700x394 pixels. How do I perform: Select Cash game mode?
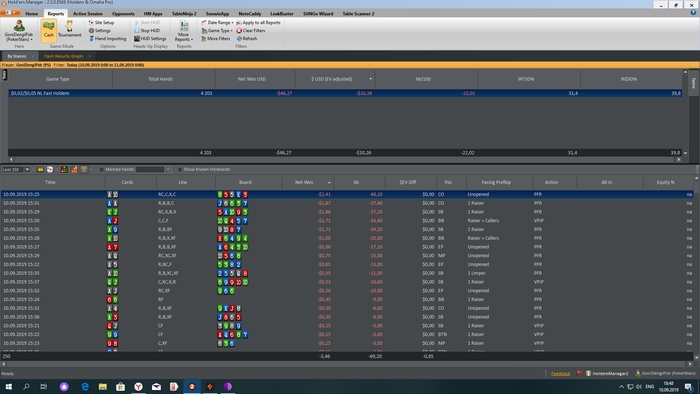click(x=48, y=30)
